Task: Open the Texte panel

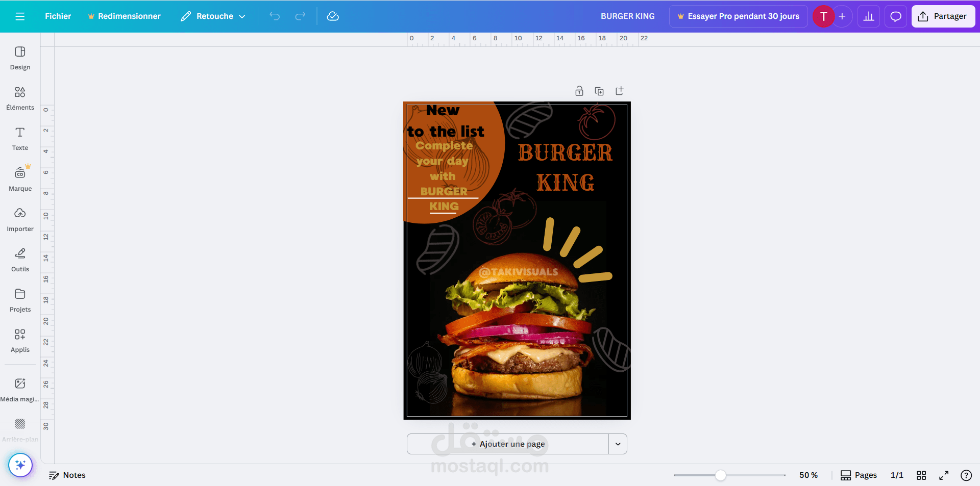Action: [20, 139]
